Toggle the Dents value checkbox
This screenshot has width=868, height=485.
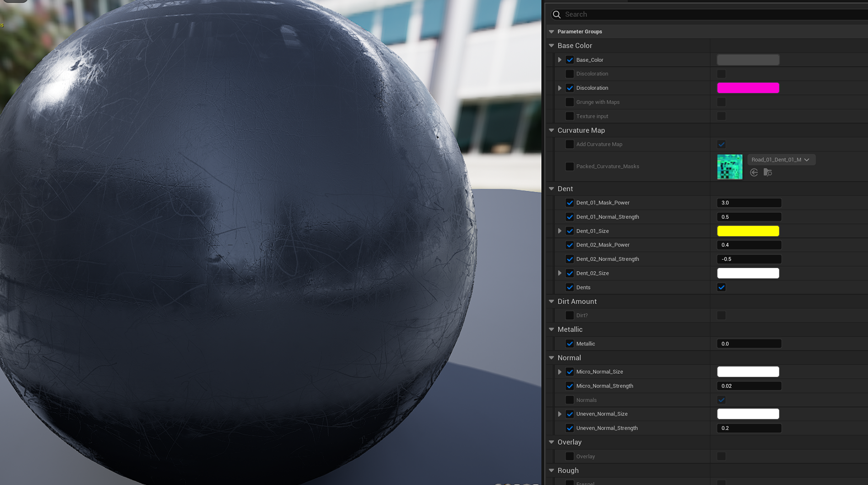(x=721, y=287)
